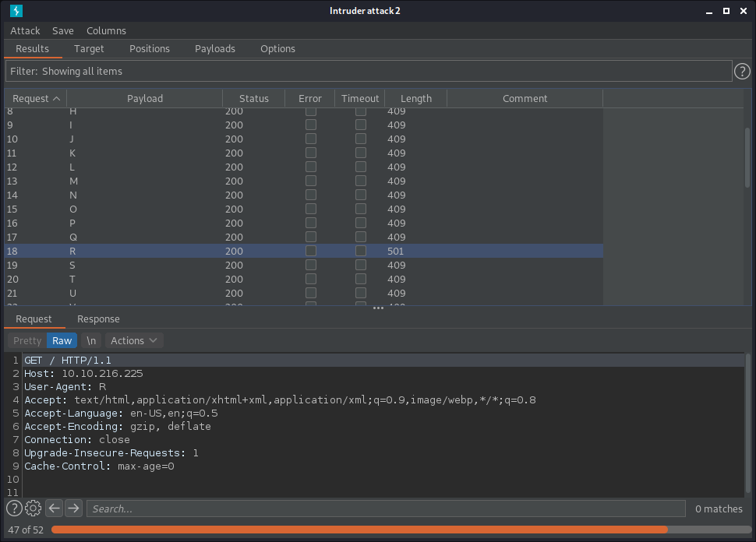The height and width of the screenshot is (542, 756).
Task: Toggle the \n non-printable characters button
Action: pos(91,340)
